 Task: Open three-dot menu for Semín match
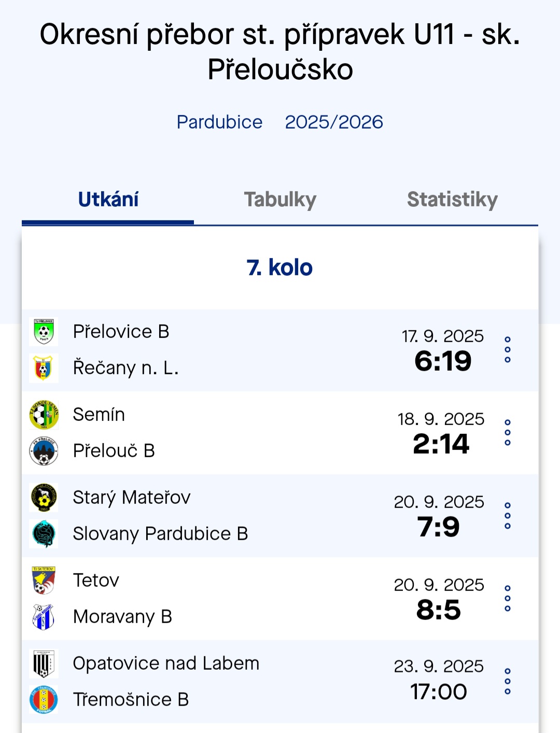pos(508,433)
